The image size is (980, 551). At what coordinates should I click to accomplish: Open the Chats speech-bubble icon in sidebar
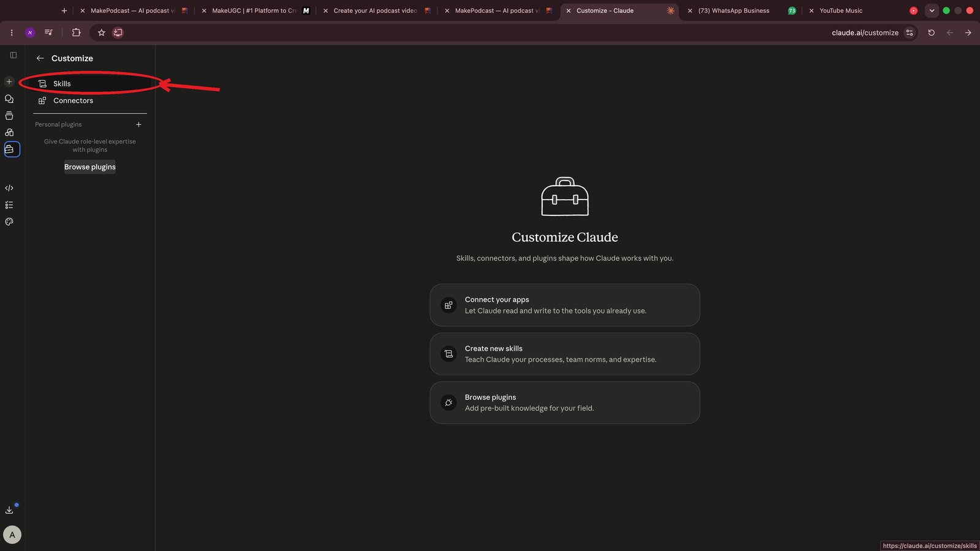coord(9,99)
